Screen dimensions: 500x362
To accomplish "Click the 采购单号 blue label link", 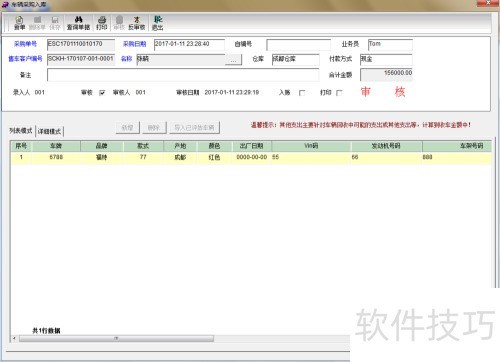I will (25, 44).
